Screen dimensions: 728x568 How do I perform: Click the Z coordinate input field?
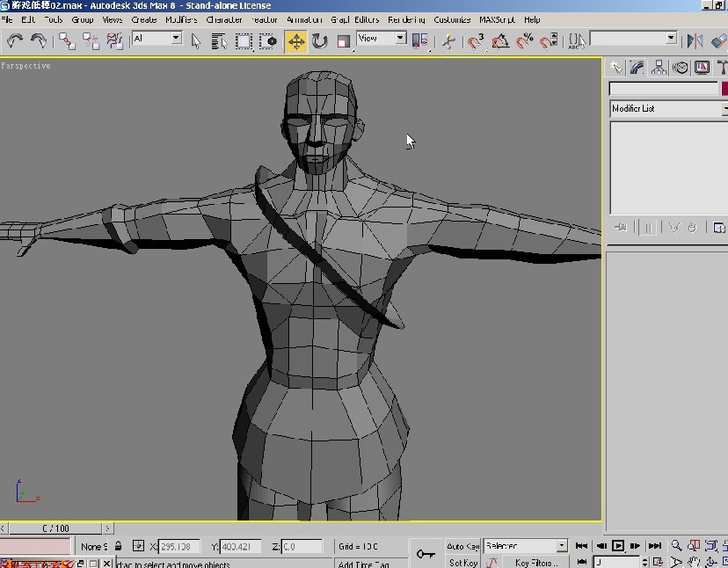coord(303,546)
